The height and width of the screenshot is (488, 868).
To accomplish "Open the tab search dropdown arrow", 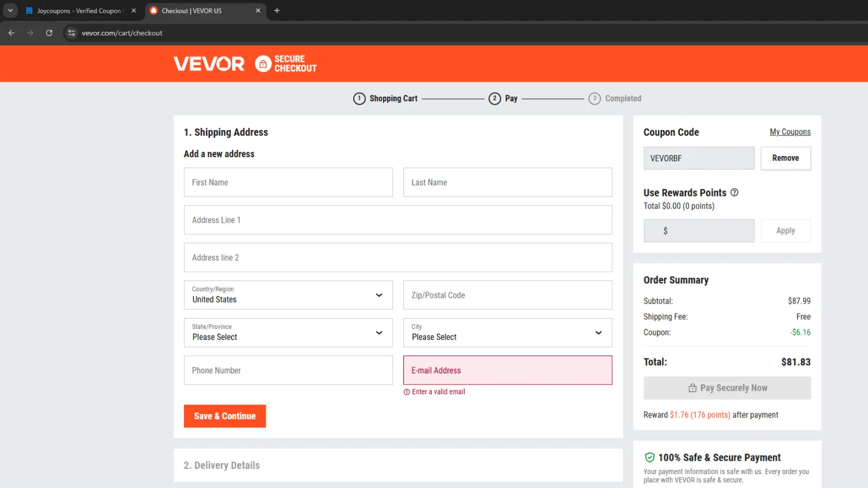I will pos(10,10).
